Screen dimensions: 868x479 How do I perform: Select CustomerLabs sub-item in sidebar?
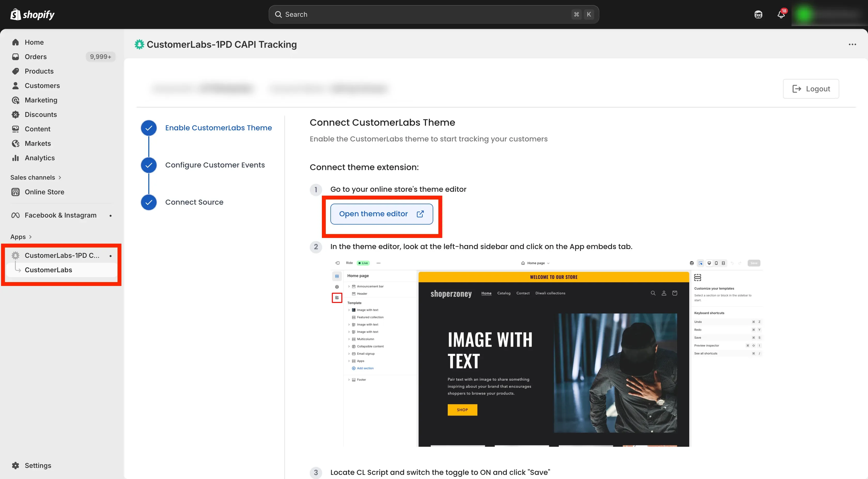(62, 270)
